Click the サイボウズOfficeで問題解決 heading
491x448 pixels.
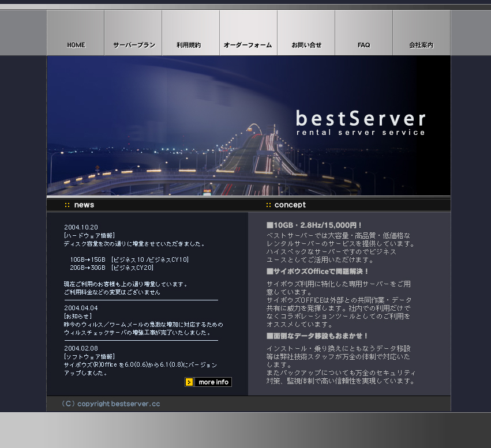[x=317, y=271]
